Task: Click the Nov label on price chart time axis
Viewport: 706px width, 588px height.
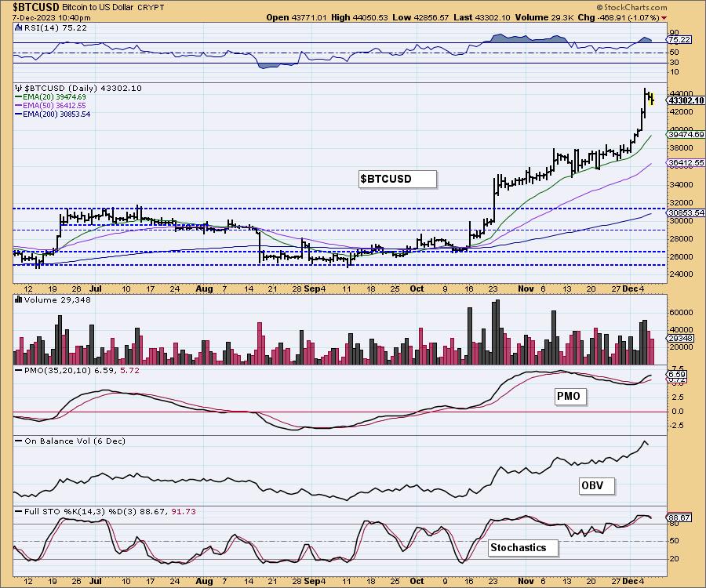Action: point(526,289)
